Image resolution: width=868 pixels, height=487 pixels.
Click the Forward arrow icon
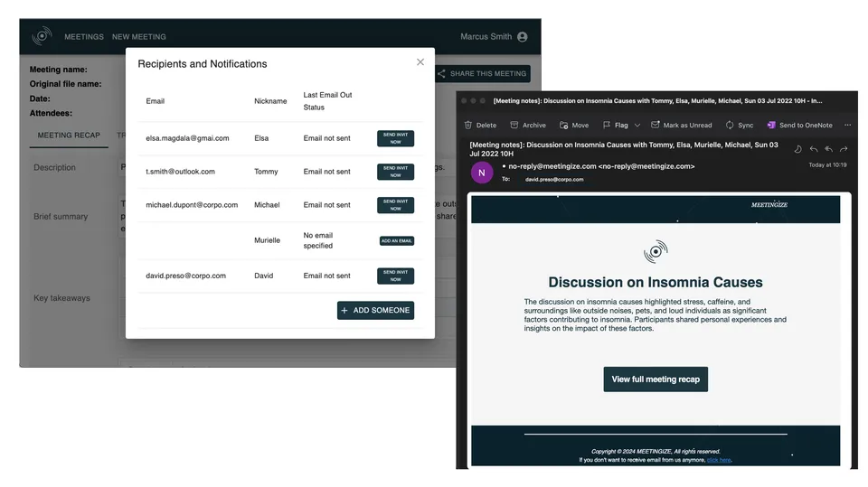pos(844,149)
